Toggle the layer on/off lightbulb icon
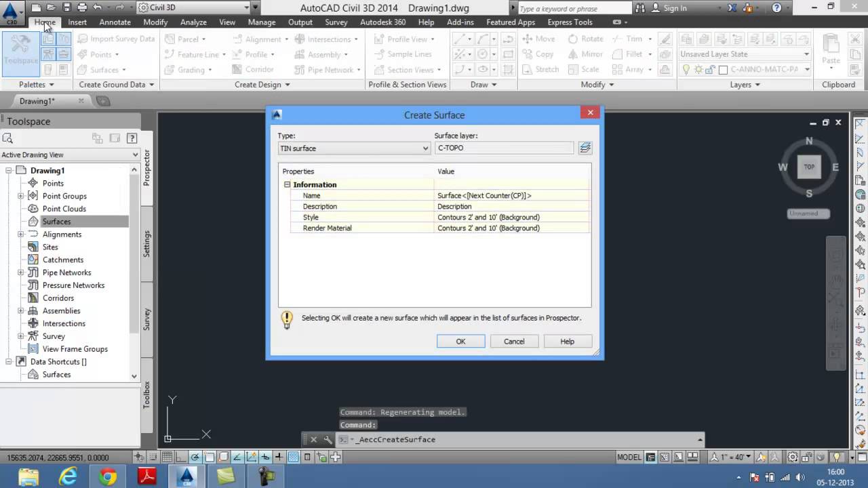868x488 pixels. point(686,70)
